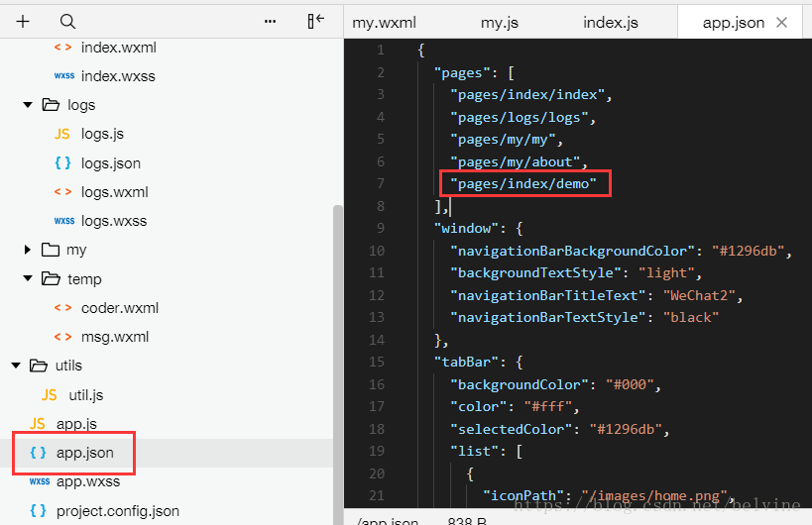Click the "tabBar" key in editor
The width and height of the screenshot is (812, 525).
coord(467,362)
